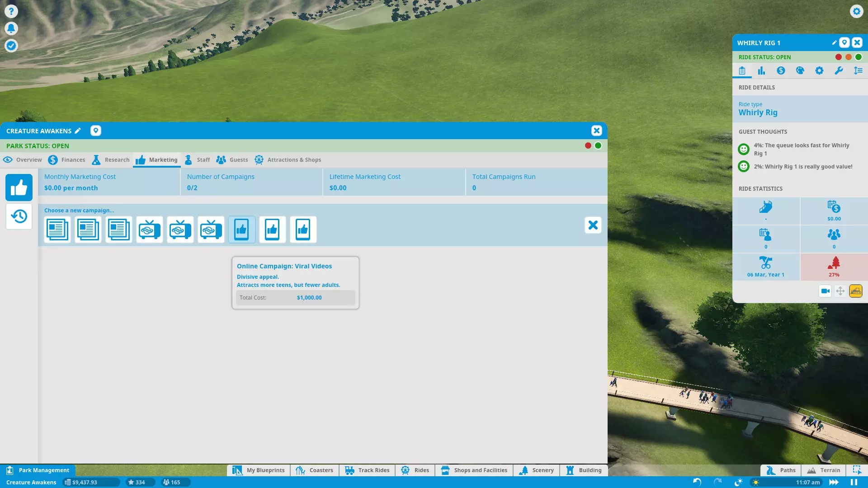Set park status to closed (red dot)
The width and height of the screenshot is (868, 488).
[x=588, y=145]
